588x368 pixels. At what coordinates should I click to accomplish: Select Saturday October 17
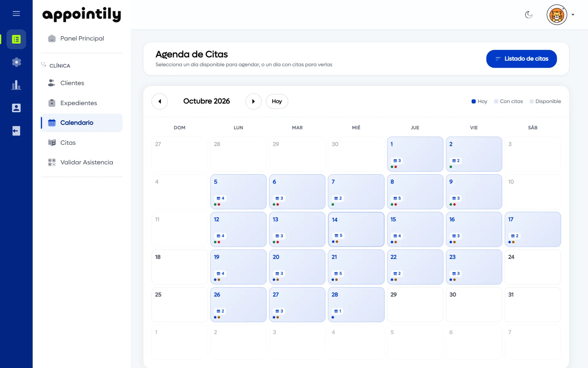click(533, 229)
